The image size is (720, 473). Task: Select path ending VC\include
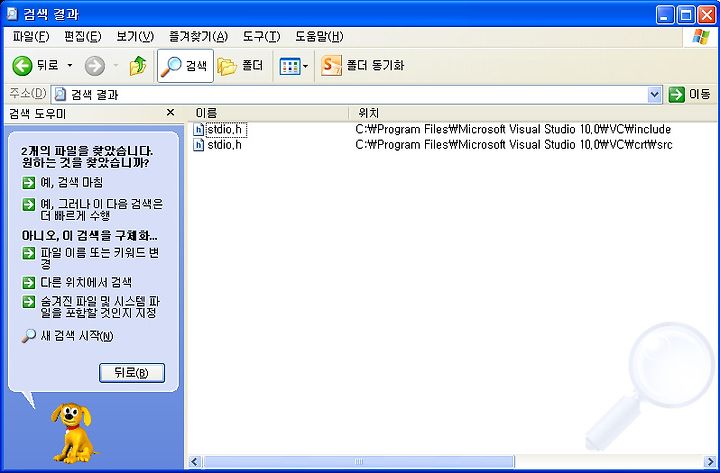513,130
